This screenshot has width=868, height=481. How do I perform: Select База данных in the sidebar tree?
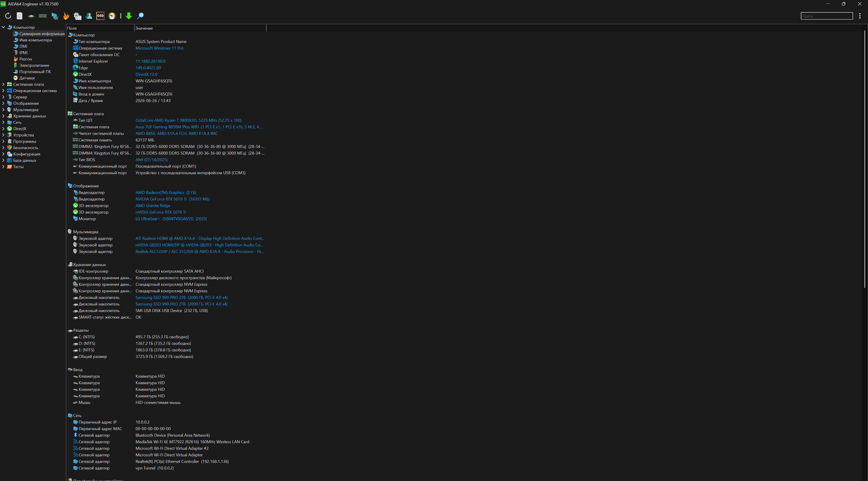(x=25, y=160)
